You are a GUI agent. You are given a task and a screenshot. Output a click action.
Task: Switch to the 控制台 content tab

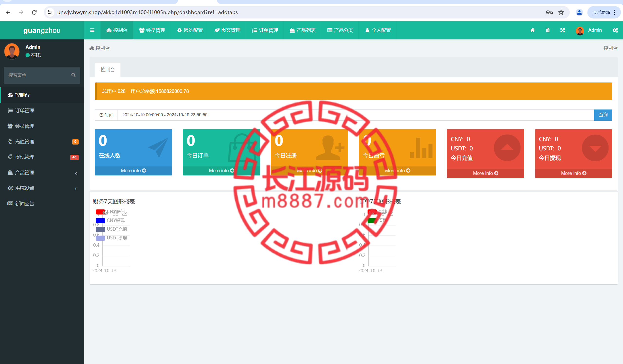click(108, 70)
